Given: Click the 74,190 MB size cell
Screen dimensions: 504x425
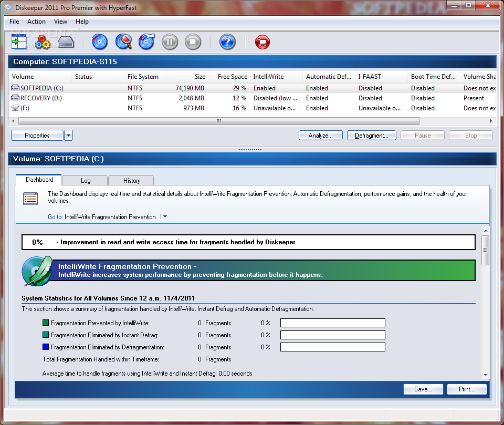Looking at the screenshot, I should (190, 88).
